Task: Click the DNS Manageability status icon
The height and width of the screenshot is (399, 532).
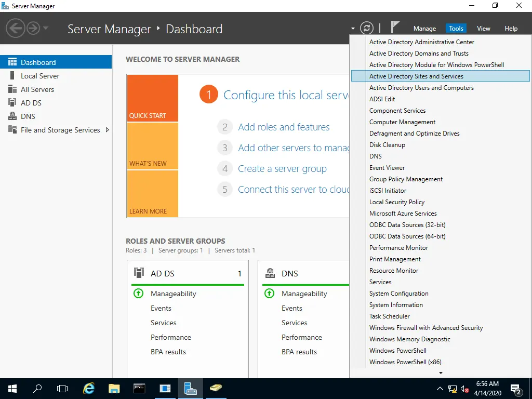Action: pyautogui.click(x=270, y=293)
